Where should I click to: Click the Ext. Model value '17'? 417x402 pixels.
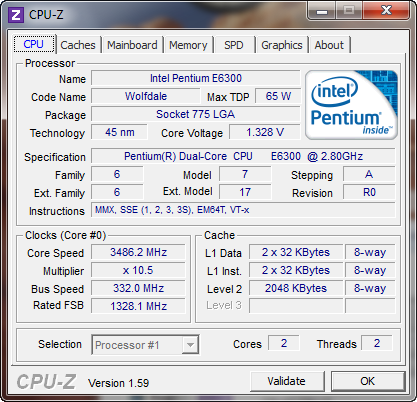[x=245, y=192]
